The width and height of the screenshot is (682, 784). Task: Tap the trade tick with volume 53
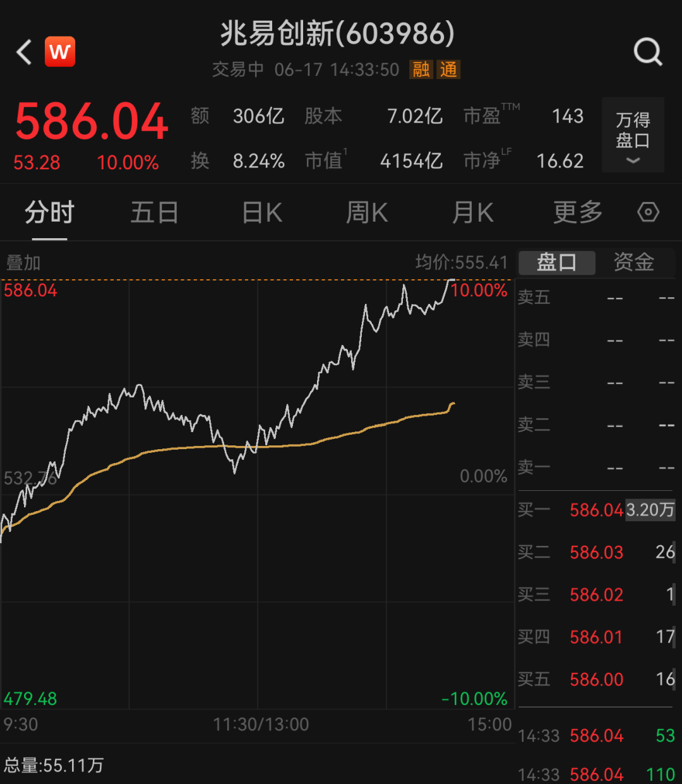click(x=597, y=735)
